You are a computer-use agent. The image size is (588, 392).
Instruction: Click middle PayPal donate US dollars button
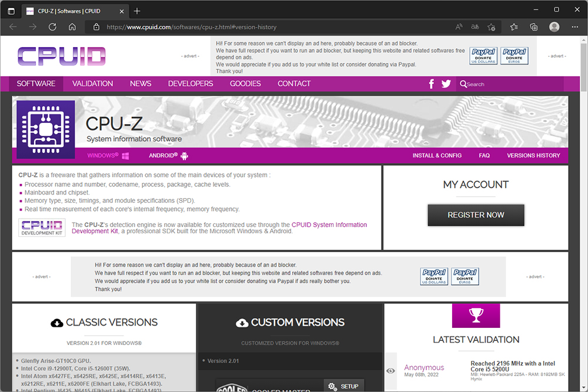click(434, 277)
